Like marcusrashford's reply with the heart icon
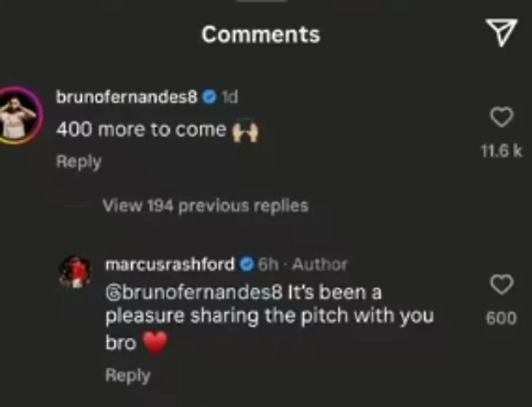Image resolution: width=532 pixels, height=407 pixels. [x=501, y=284]
